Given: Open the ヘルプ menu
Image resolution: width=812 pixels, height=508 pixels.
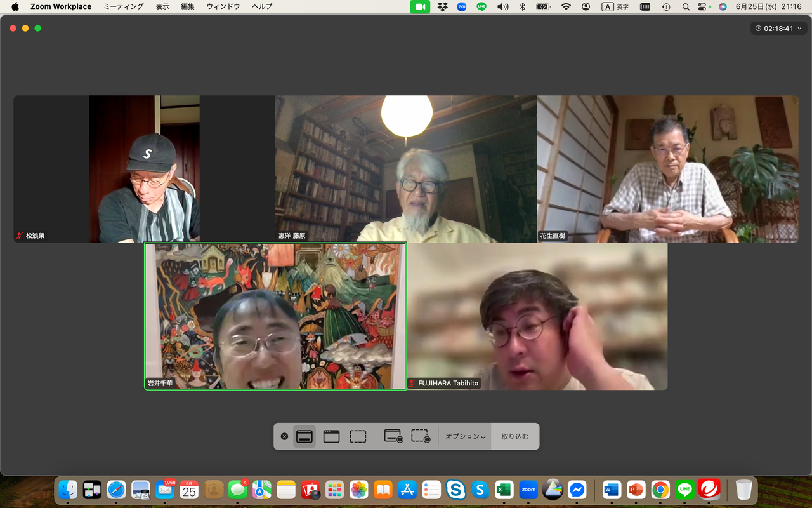Looking at the screenshot, I should pos(262,6).
